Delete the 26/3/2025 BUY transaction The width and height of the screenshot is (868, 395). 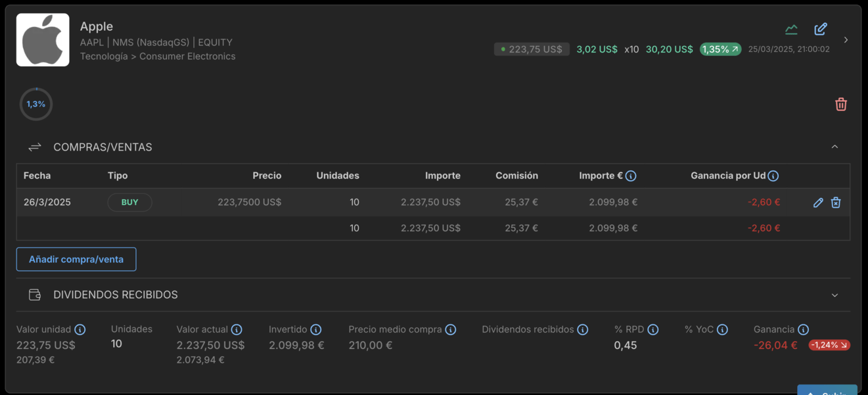click(836, 202)
